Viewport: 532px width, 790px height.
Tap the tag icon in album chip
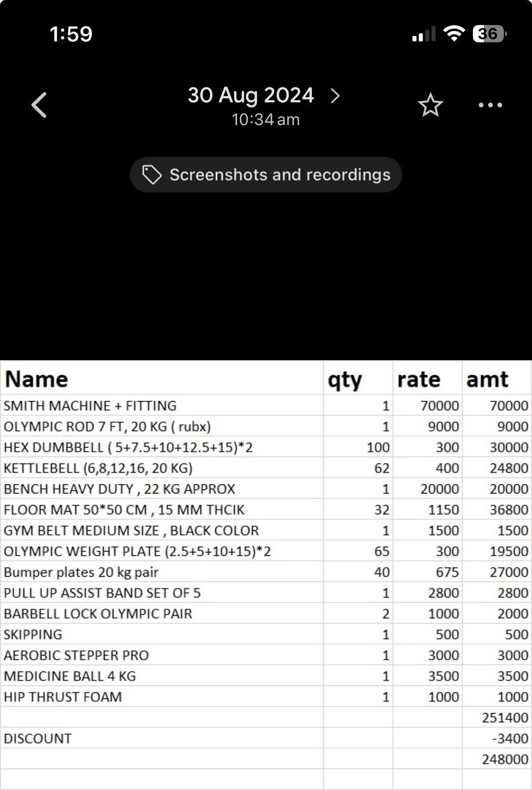coord(151,175)
